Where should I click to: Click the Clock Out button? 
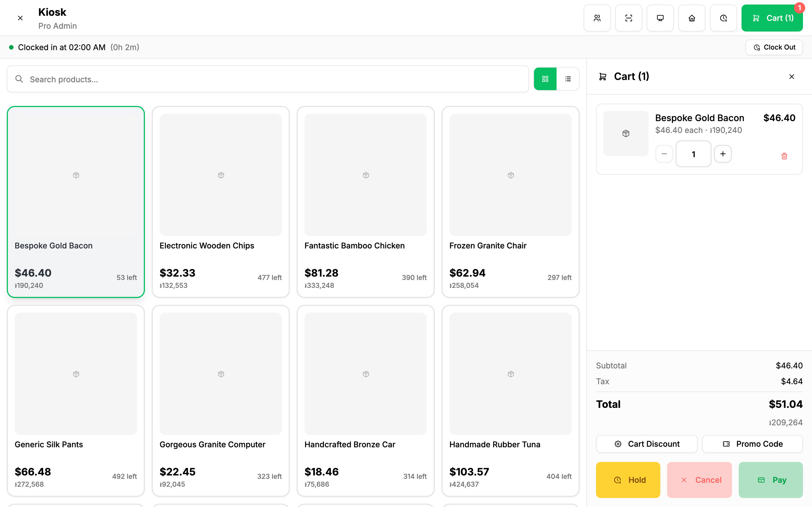point(774,47)
